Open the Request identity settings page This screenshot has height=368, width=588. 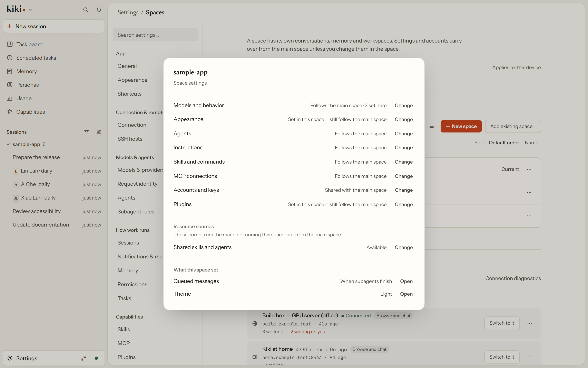click(x=138, y=184)
